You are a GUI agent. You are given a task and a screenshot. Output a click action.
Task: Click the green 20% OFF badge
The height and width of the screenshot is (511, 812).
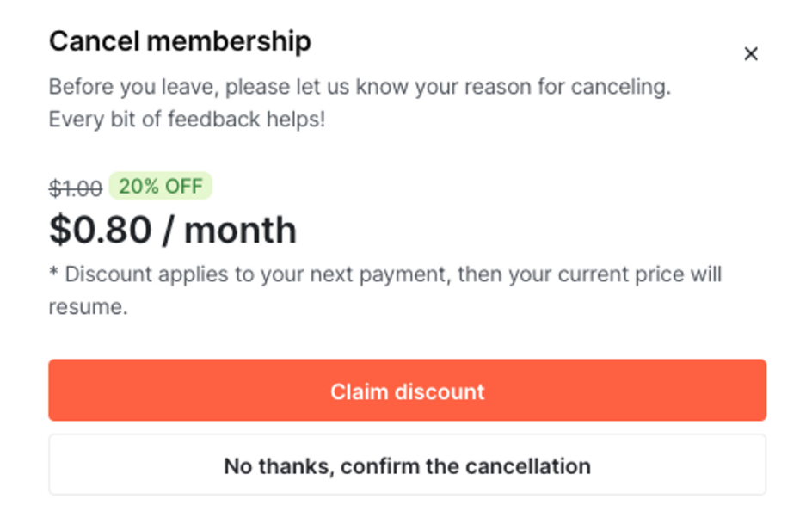(160, 186)
